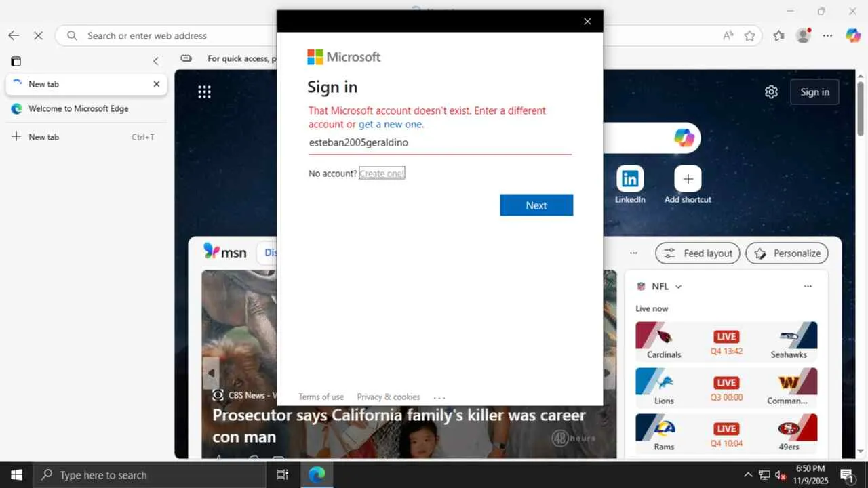The width and height of the screenshot is (868, 488).
Task: Open a new tab from vertical tabs list
Action: point(87,137)
